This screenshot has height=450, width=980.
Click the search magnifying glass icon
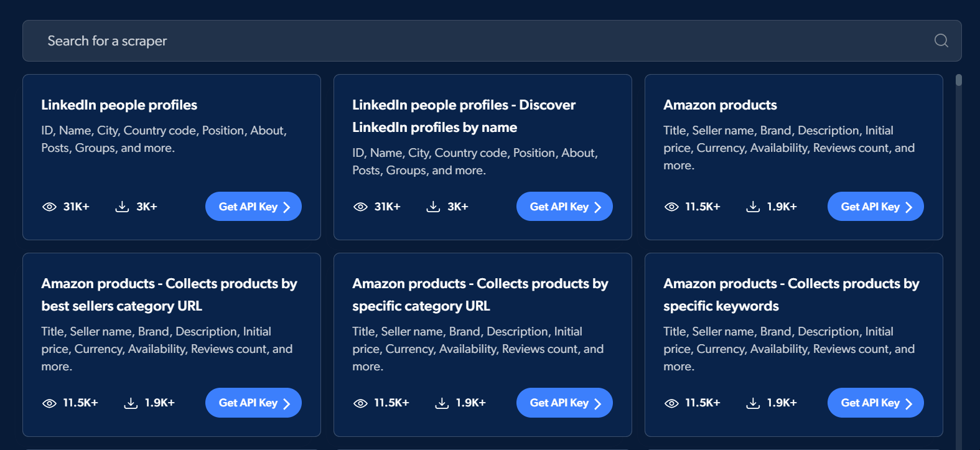(x=941, y=40)
